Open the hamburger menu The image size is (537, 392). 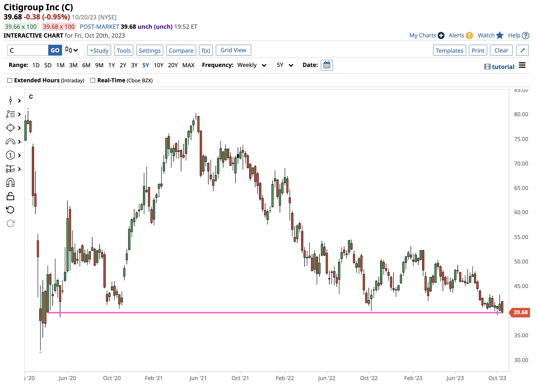522,65
